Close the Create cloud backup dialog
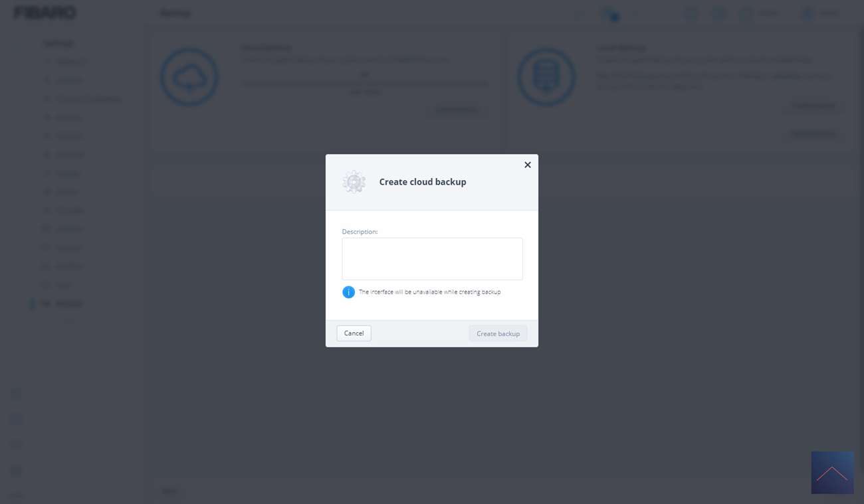The image size is (864, 504). 528,165
